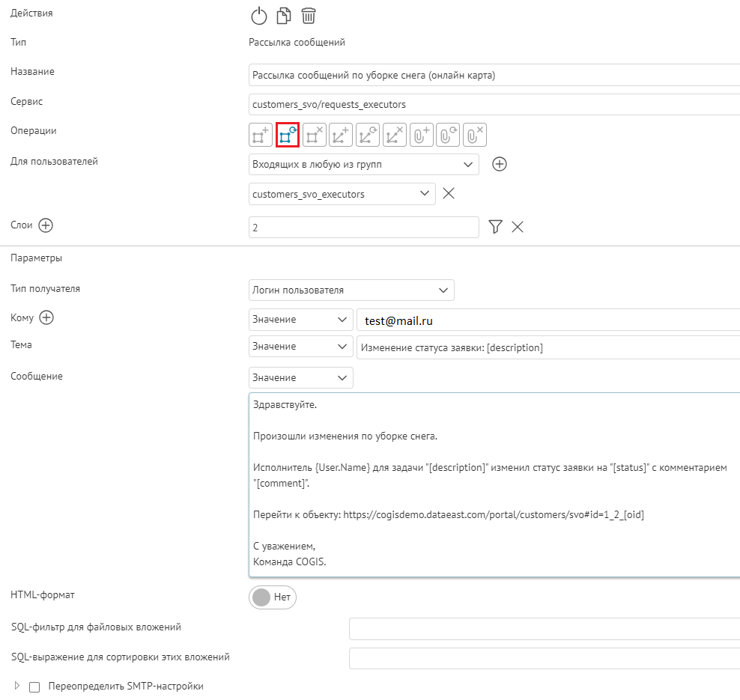The width and height of the screenshot is (740, 700).
Task: Toggle the HTML-формат switch
Action: (273, 597)
